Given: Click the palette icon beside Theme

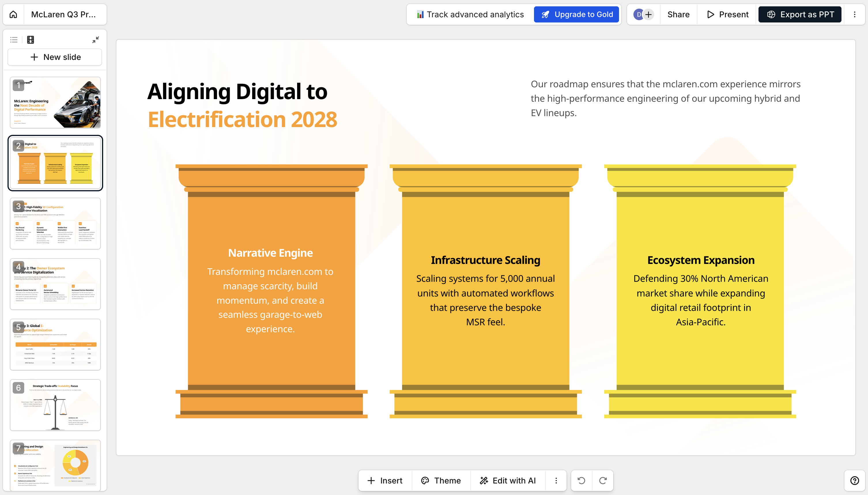Looking at the screenshot, I should point(425,480).
